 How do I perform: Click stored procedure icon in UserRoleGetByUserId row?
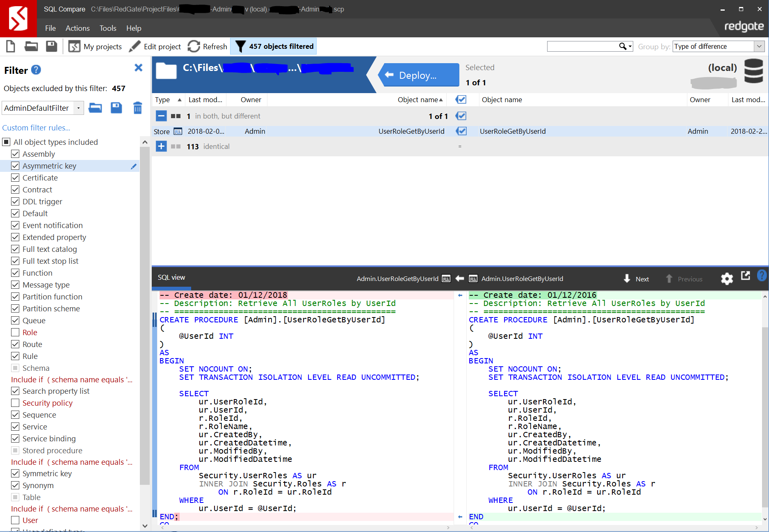178,131
